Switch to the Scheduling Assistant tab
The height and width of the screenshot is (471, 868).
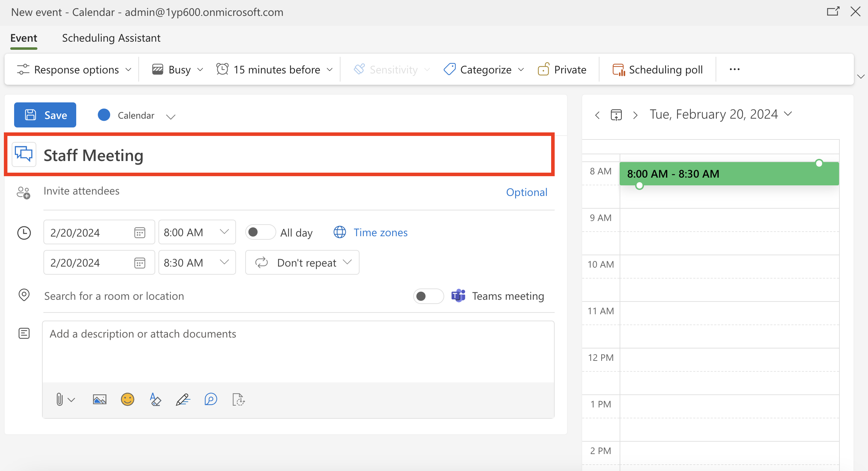pos(111,38)
